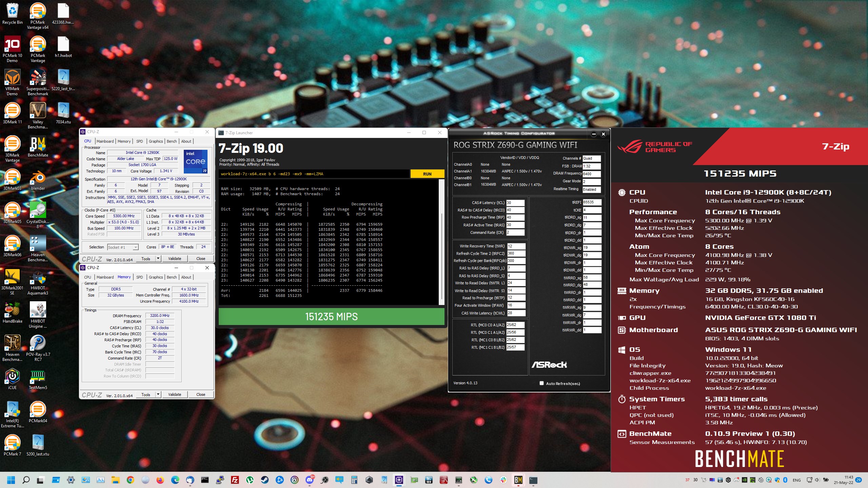Open TestMem5 desktop icon

[x=38, y=379]
